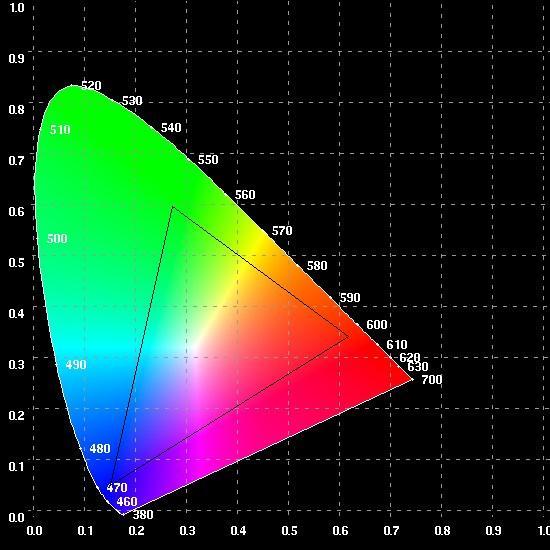
Task: Select the 470 wavelength label
Action: (x=117, y=488)
